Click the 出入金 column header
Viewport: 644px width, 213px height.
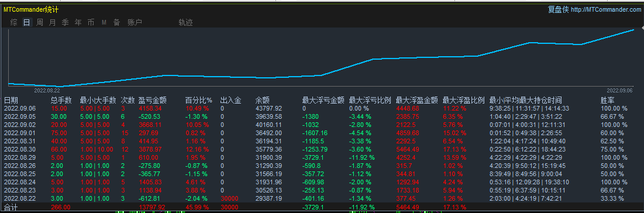tap(231, 100)
